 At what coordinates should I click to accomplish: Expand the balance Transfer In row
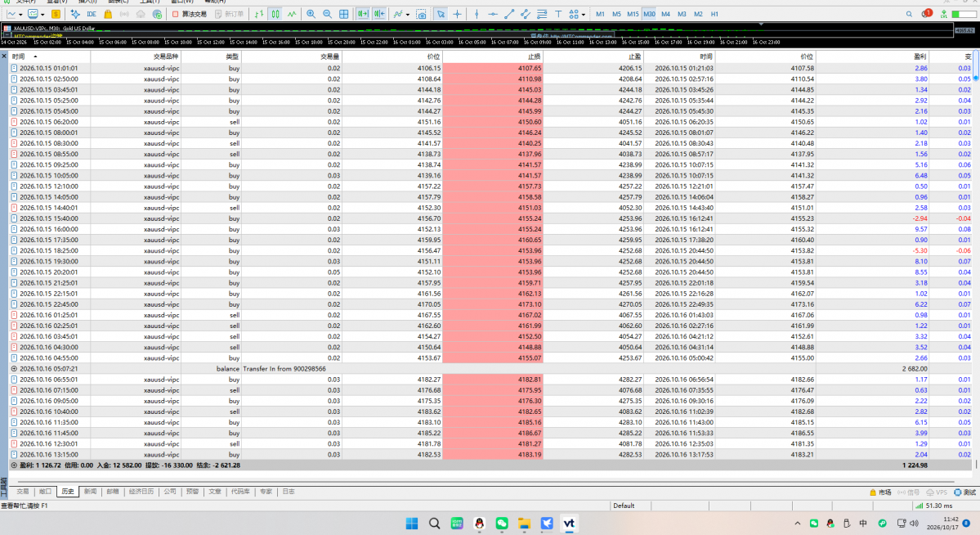point(14,369)
